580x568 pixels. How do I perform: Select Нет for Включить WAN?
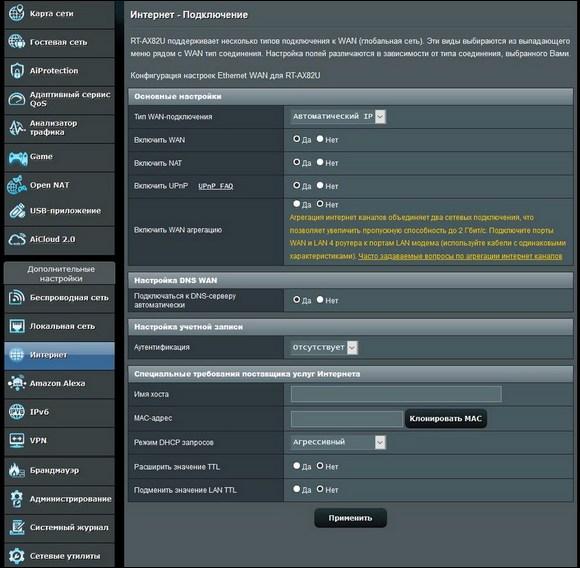coord(320,139)
